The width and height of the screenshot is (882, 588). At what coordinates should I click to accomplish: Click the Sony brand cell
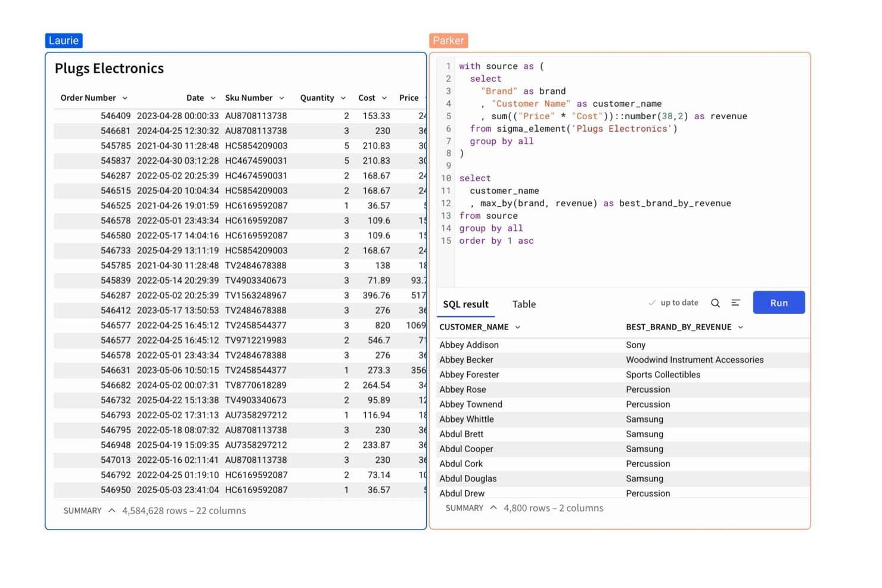(x=635, y=345)
